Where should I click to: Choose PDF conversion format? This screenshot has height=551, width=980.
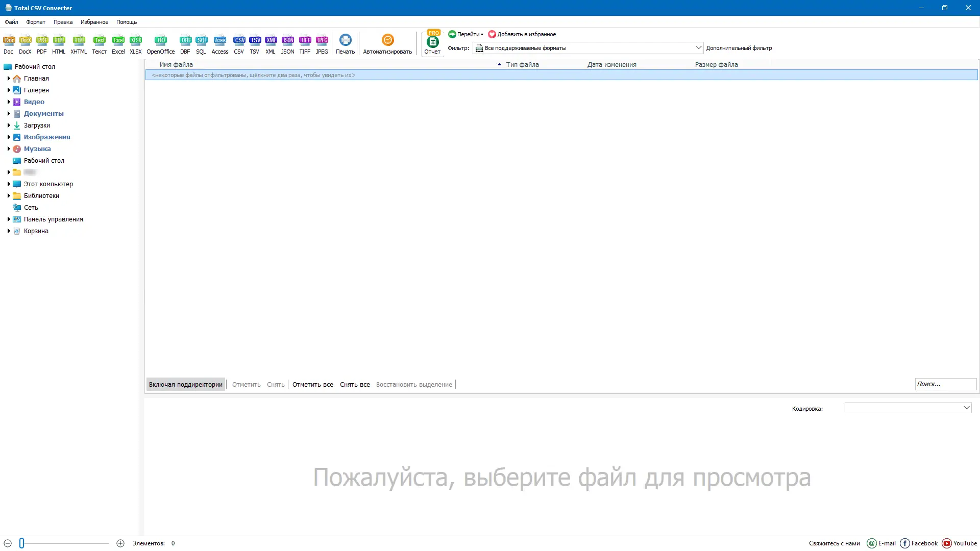[x=42, y=43]
